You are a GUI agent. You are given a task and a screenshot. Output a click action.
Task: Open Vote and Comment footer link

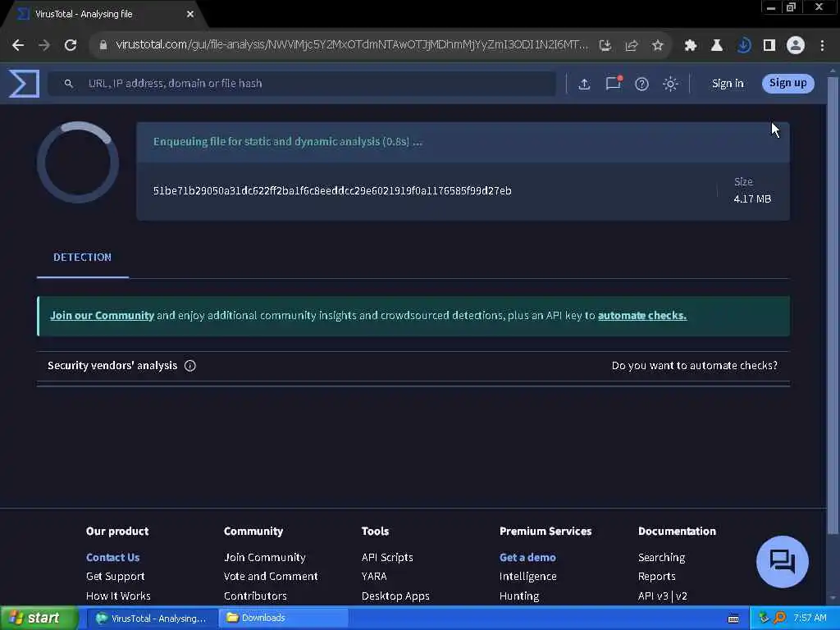[x=271, y=577]
